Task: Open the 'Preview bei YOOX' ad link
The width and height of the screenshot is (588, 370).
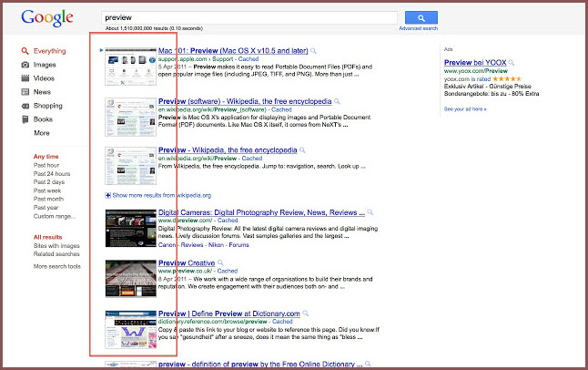Action: [x=475, y=63]
